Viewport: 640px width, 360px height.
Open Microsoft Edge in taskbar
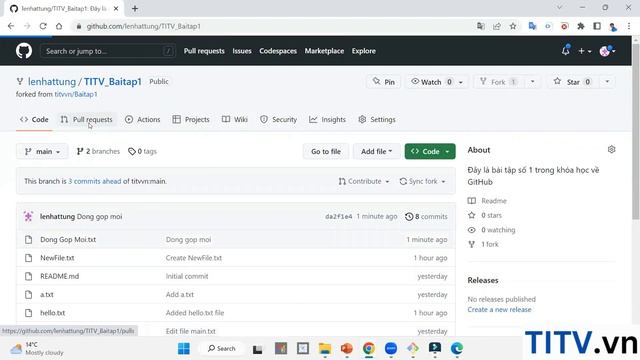pos(457,349)
